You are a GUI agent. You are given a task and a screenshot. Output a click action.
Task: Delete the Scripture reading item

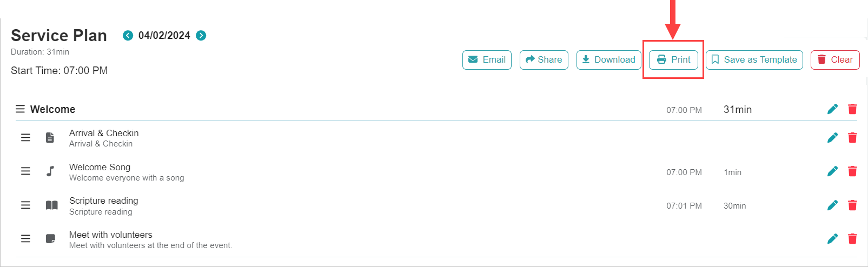[x=852, y=205]
